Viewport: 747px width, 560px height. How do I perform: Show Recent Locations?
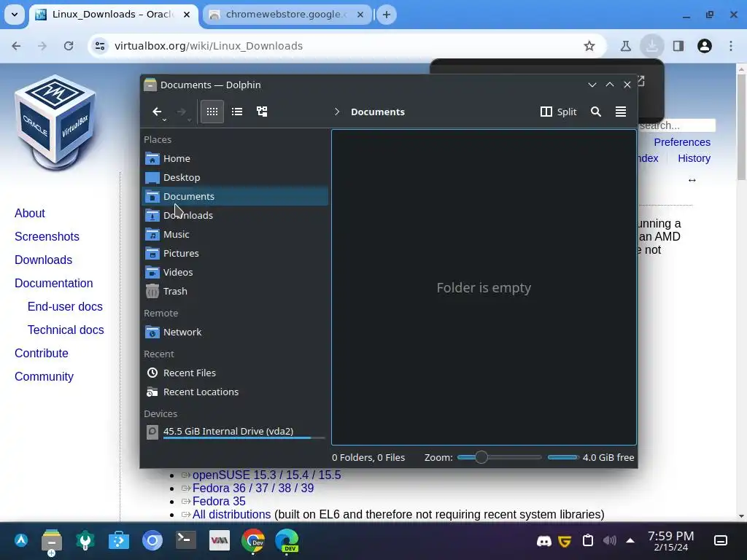234,392
